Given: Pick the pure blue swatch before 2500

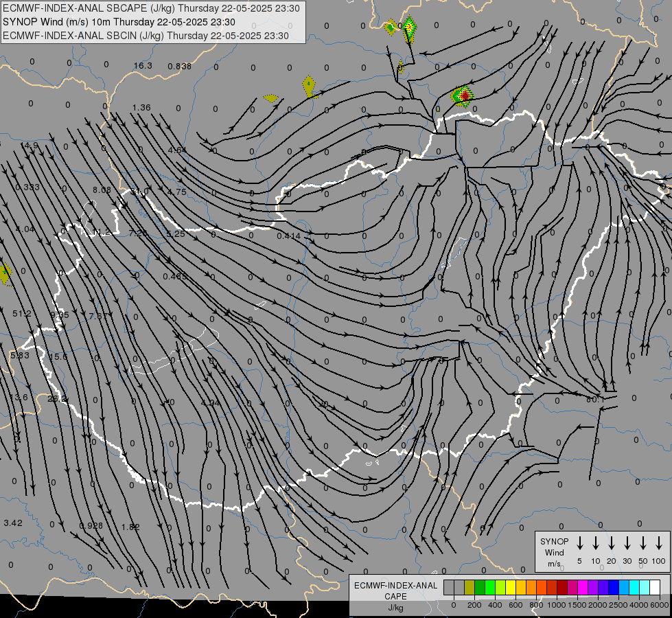Looking at the screenshot, I should [x=613, y=587].
